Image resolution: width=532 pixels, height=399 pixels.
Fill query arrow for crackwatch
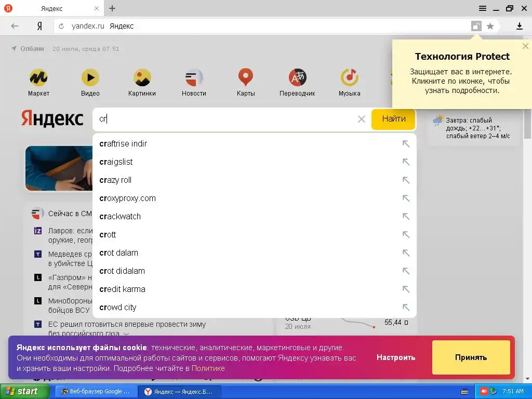(406, 217)
